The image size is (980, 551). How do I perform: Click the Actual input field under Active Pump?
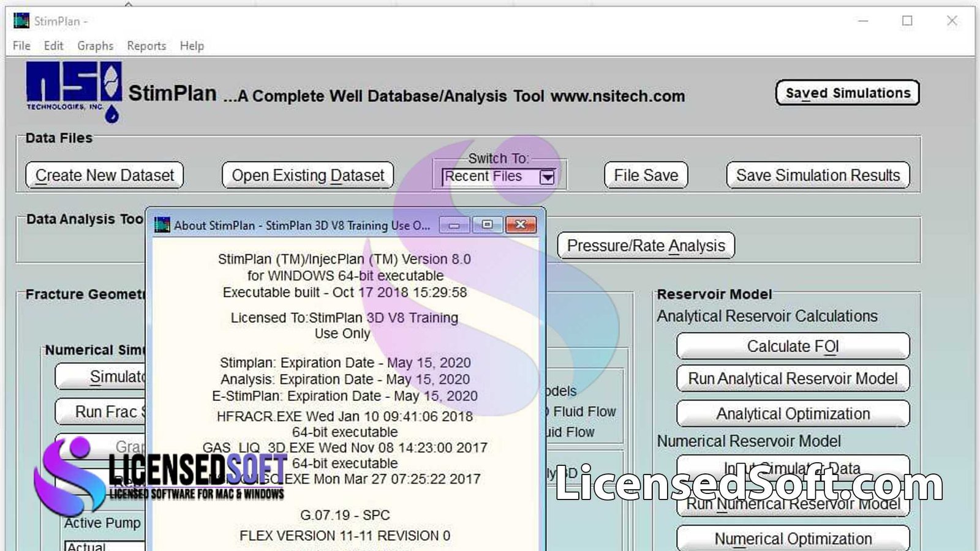coord(104,545)
